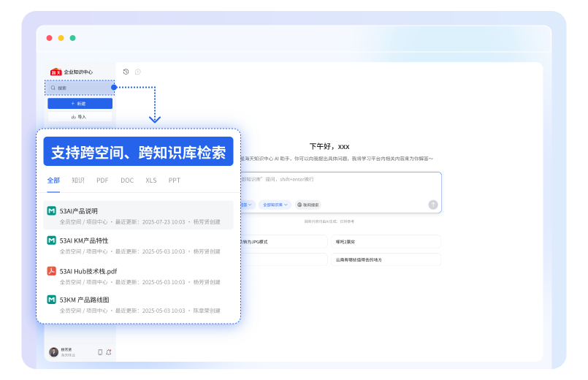Click the 导入 import button
This screenshot has height=380, width=588.
[x=80, y=117]
